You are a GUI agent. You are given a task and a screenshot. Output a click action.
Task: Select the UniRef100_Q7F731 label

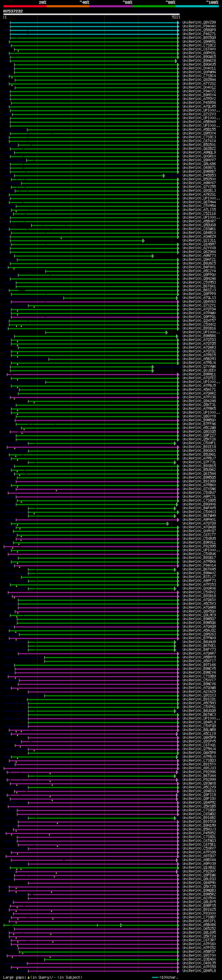point(199,462)
